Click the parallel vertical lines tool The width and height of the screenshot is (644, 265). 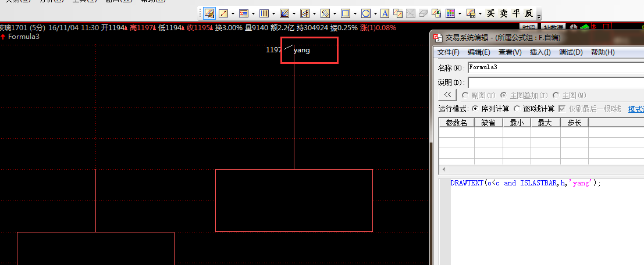pyautogui.click(x=264, y=13)
